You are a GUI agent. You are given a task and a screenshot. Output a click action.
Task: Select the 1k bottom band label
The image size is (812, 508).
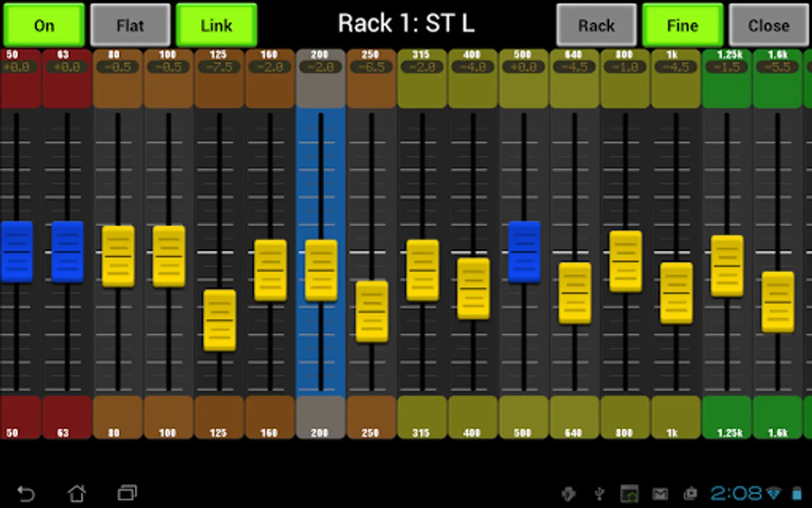[x=676, y=417]
